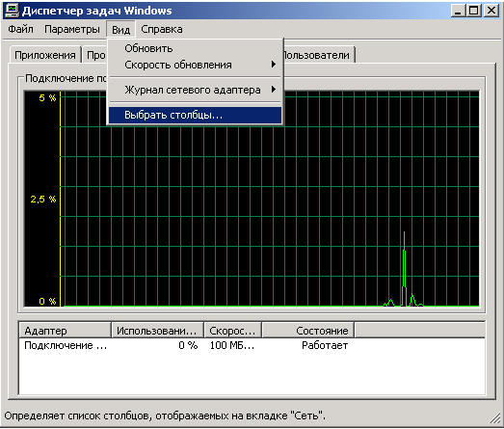The width and height of the screenshot is (504, 429).
Task: Click the window resize grip
Action: [495, 418]
